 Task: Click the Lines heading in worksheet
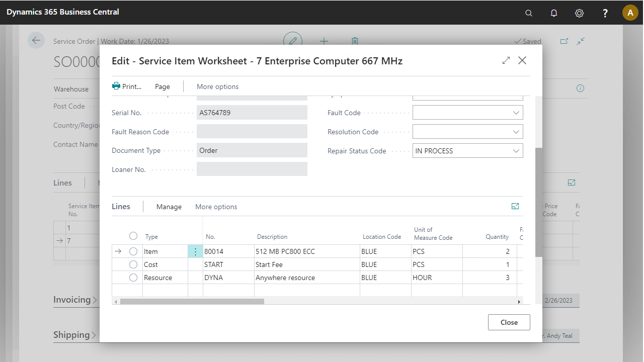121,206
